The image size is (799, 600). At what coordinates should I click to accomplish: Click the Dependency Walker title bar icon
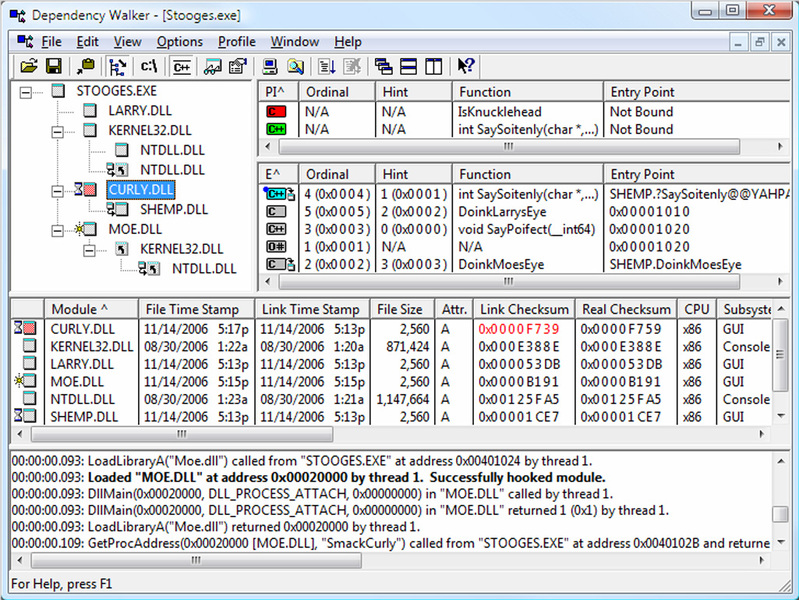(17, 15)
